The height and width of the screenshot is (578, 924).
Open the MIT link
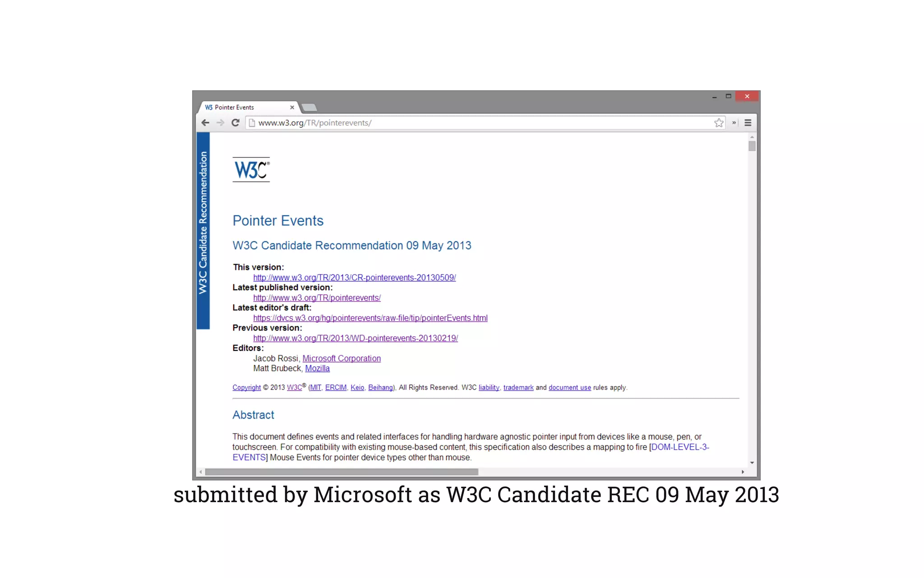coord(315,387)
